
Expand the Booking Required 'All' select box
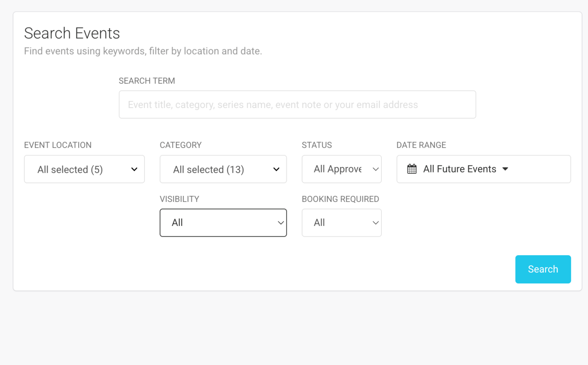pos(341,223)
